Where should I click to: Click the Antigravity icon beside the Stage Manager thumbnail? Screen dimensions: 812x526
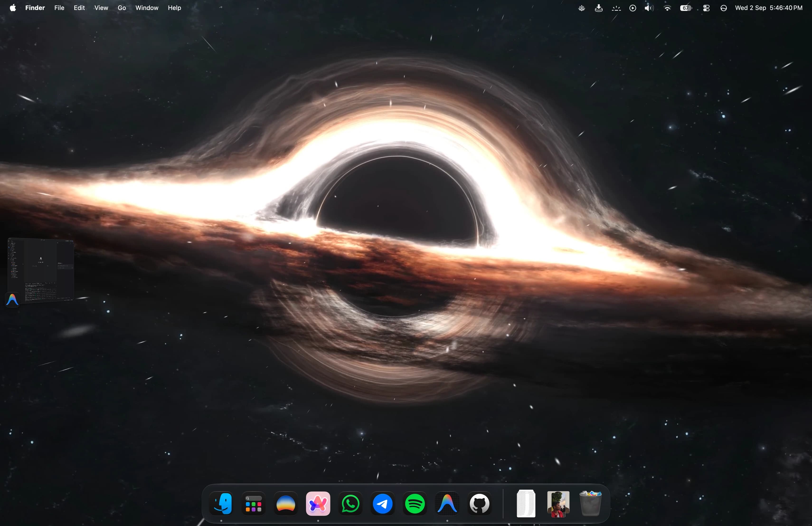coord(12,299)
